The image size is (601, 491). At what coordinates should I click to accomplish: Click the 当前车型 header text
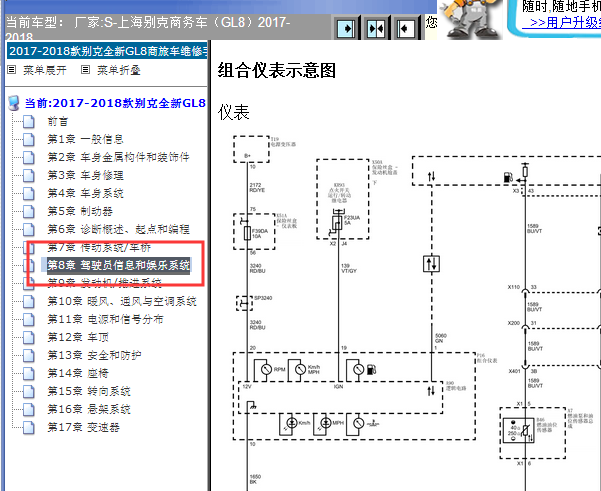tap(148, 27)
